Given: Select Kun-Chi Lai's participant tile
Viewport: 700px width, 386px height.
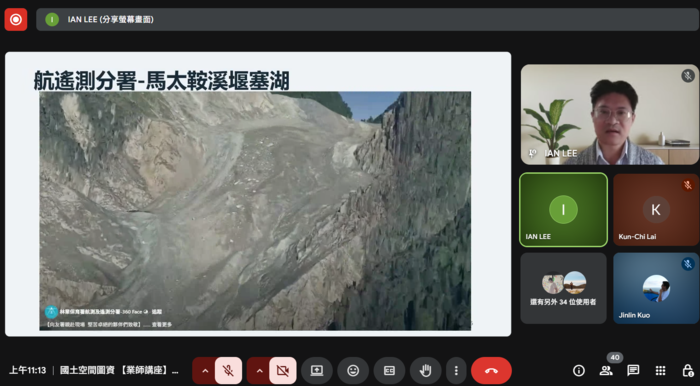Looking at the screenshot, I should 656,210.
